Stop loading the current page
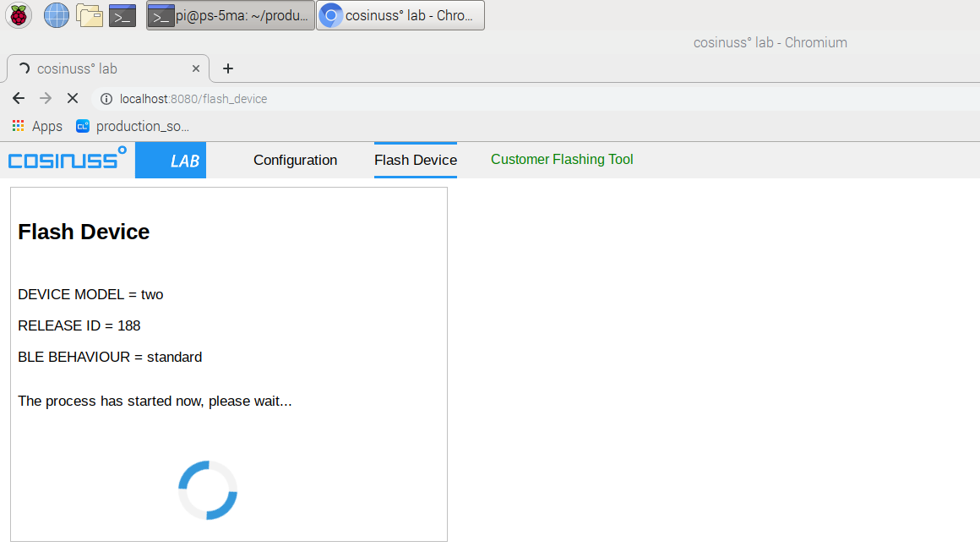Image resolution: width=980 pixels, height=552 pixels. [73, 98]
